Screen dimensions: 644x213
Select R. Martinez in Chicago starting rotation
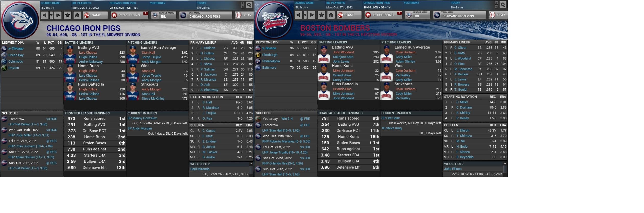211,108
